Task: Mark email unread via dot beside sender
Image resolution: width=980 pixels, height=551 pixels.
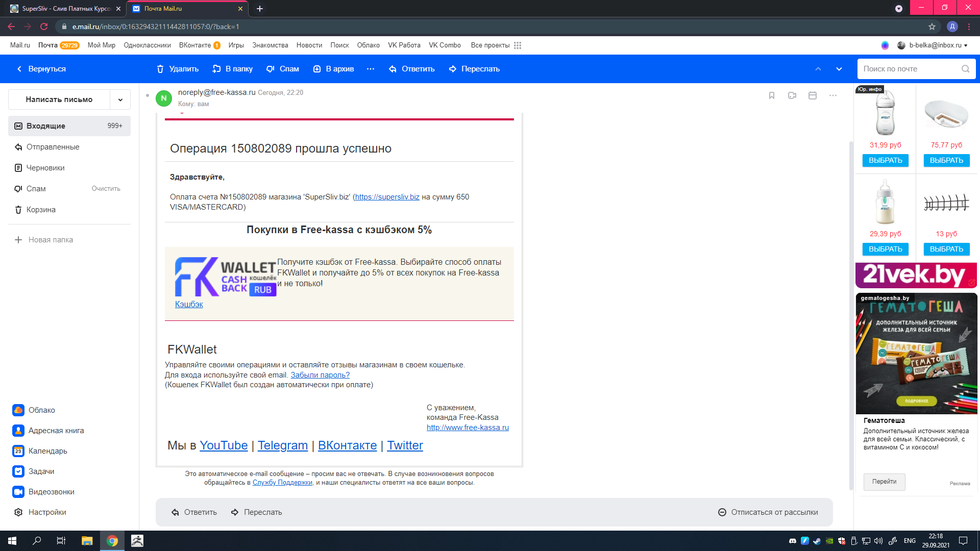Action: click(x=148, y=95)
